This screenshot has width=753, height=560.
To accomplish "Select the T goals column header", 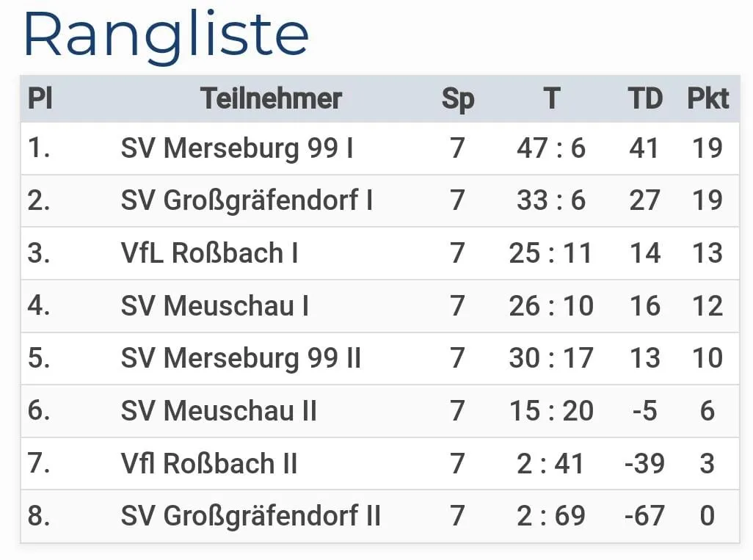I will click(x=552, y=98).
